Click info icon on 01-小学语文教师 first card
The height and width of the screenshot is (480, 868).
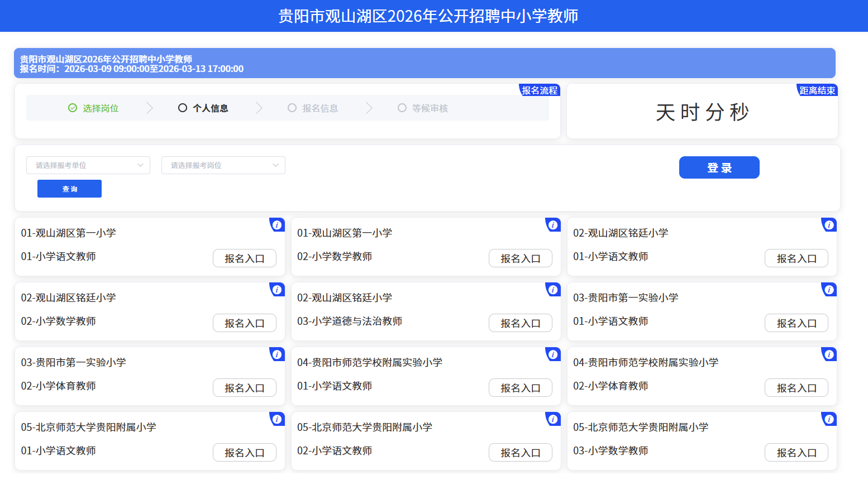[276, 225]
